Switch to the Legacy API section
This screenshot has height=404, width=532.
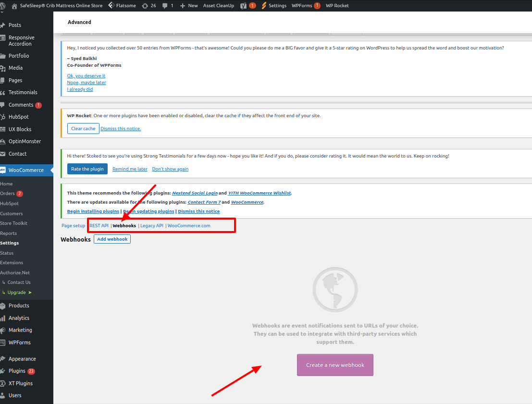(152, 226)
